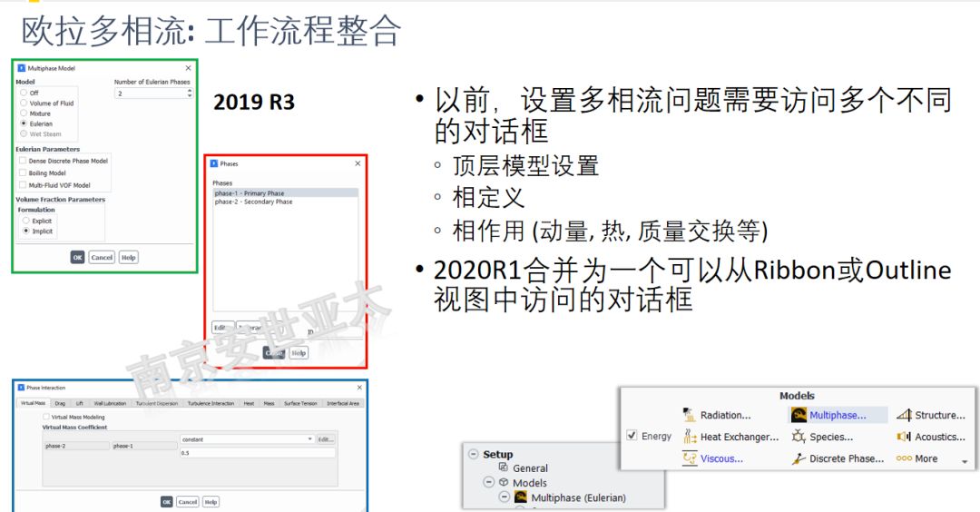Screen dimensions: 980x512
Task: Open the Surface Tension tab
Action: click(x=300, y=404)
